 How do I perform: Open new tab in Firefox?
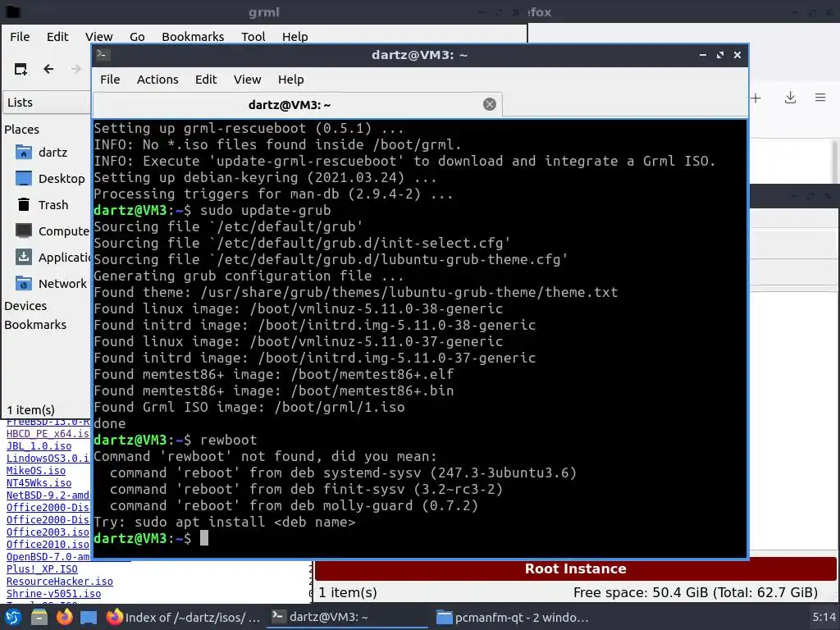click(756, 98)
